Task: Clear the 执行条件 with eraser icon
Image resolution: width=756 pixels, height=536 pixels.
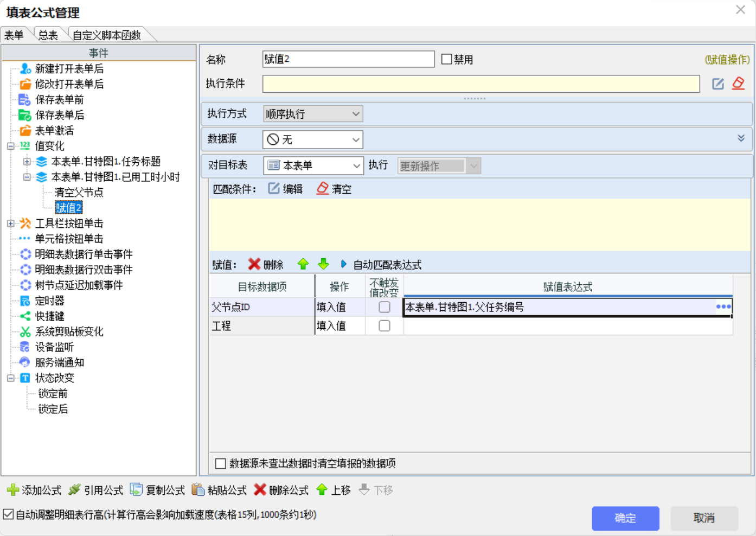Action: pyautogui.click(x=738, y=84)
